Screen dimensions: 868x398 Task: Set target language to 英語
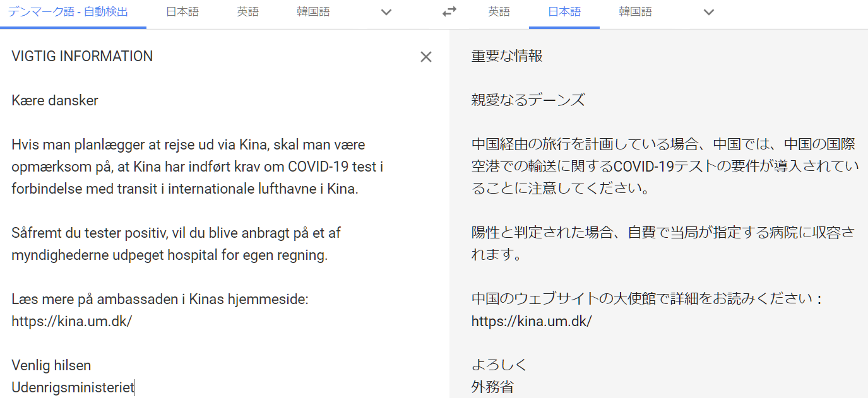(x=499, y=12)
